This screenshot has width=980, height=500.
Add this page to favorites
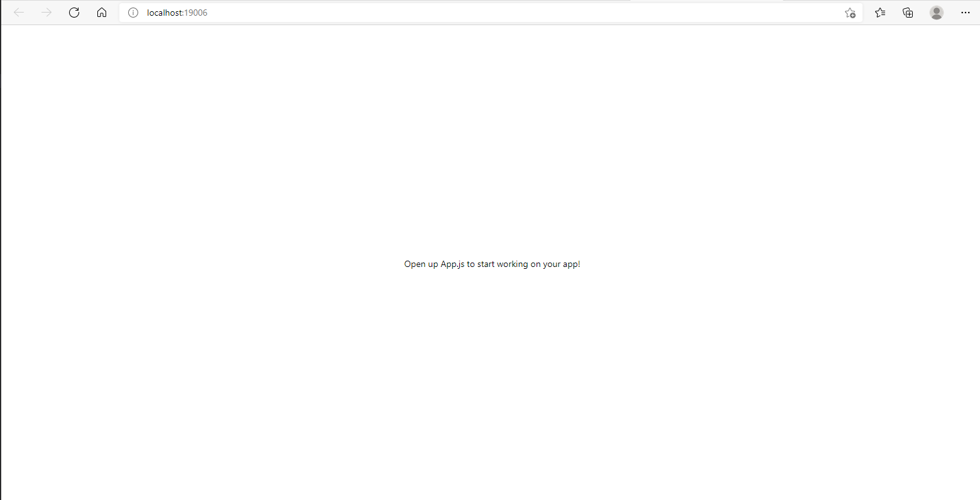850,13
